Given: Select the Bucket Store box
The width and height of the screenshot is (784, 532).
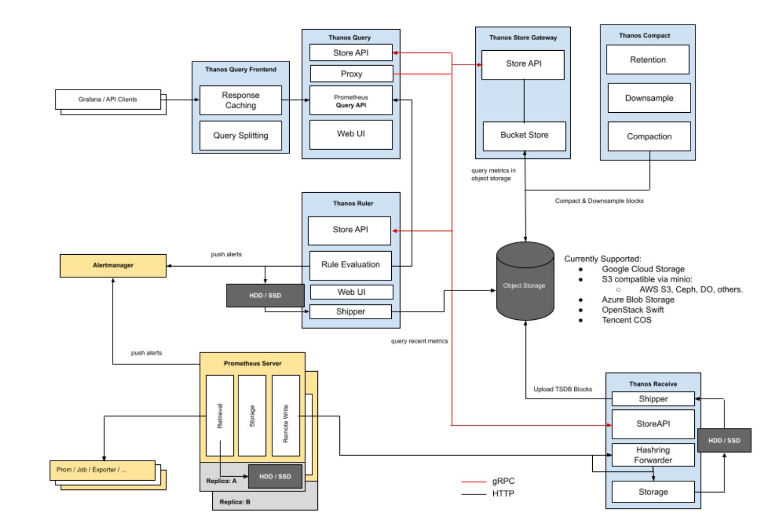Looking at the screenshot, I should pyautogui.click(x=524, y=136).
